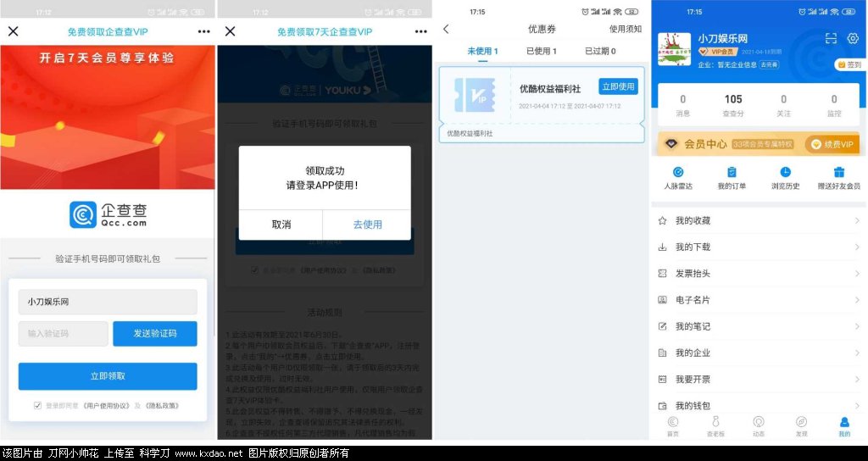Tap the 发送验证码 button
Viewport: 868px width, 461px height.
[x=155, y=334]
